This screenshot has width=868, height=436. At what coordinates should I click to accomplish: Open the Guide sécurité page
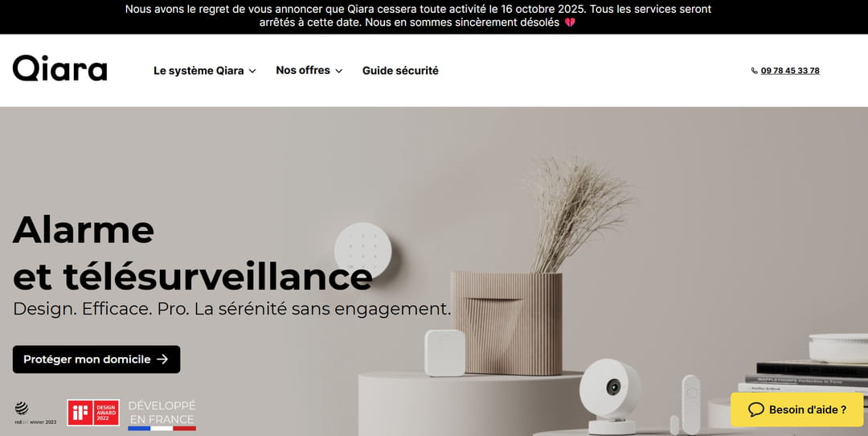[400, 71]
